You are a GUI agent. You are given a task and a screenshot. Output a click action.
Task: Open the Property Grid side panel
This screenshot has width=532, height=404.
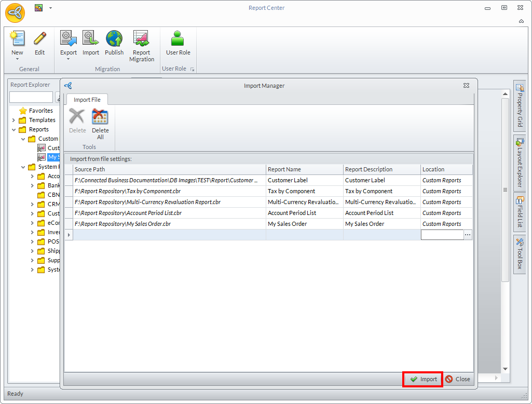tap(519, 105)
